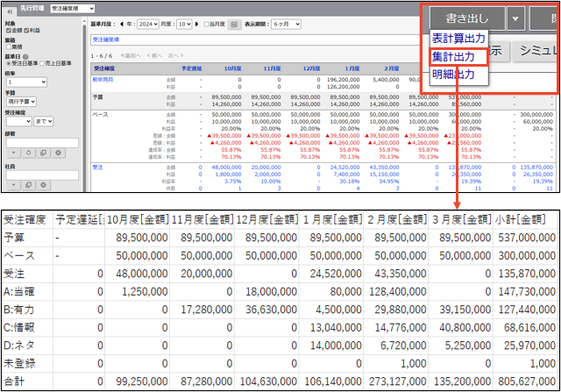The width and height of the screenshot is (561, 392).
Task: Click 受注 1月度 amount 24,520,000
Action: pos(344,167)
